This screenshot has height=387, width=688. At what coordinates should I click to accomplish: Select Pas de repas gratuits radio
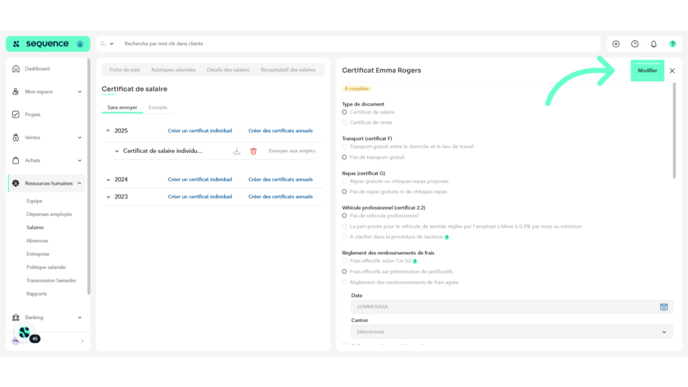344,192
